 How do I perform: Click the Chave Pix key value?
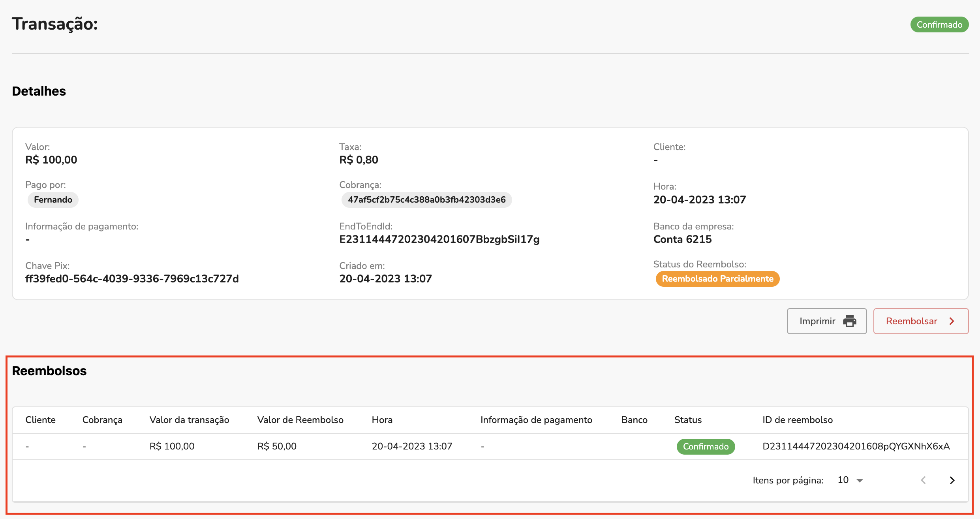click(x=132, y=279)
